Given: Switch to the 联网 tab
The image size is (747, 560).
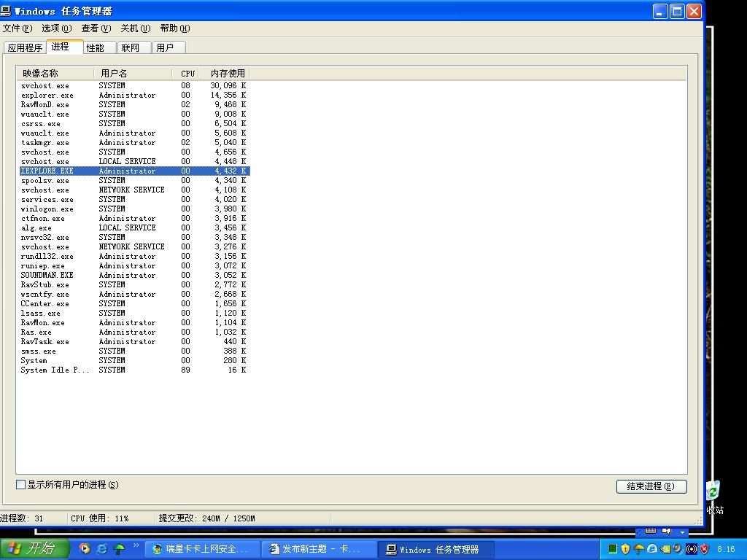Looking at the screenshot, I should (134, 47).
